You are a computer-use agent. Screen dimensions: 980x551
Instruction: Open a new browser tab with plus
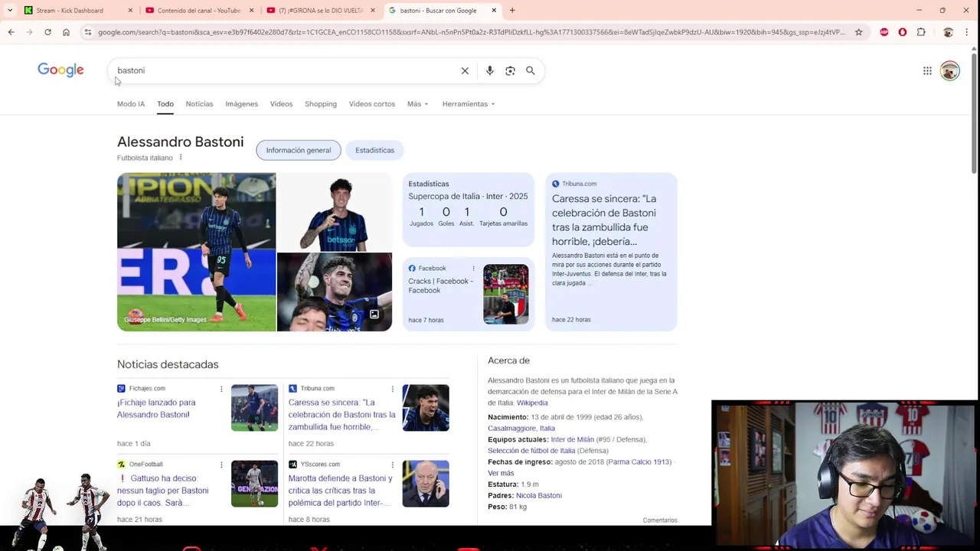click(x=512, y=11)
